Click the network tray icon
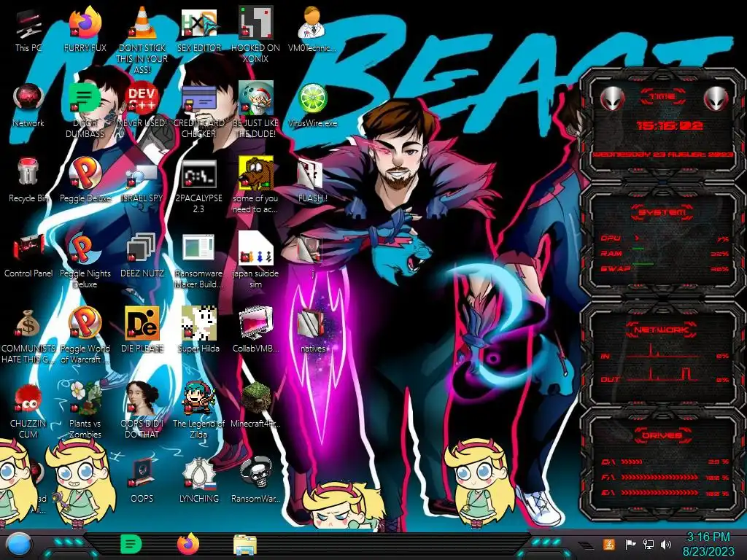Screen dimensions: 747x560 click(648, 544)
